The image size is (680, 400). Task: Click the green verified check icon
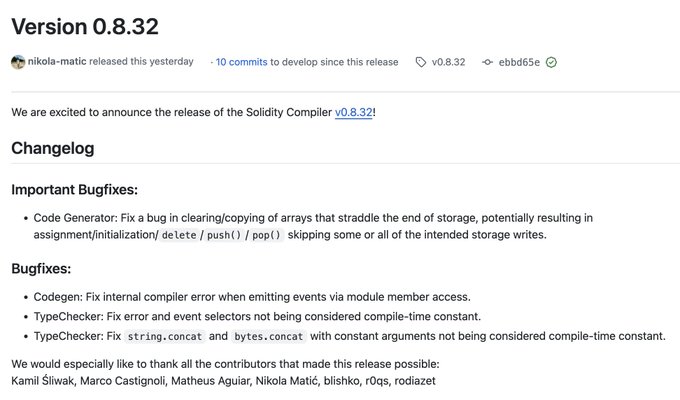551,62
